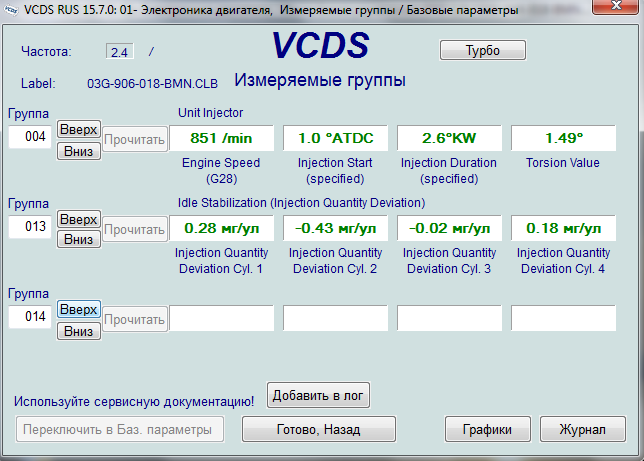This screenshot has height=461, width=644.
Task: Focus the group number field showing 013
Action: [30, 227]
